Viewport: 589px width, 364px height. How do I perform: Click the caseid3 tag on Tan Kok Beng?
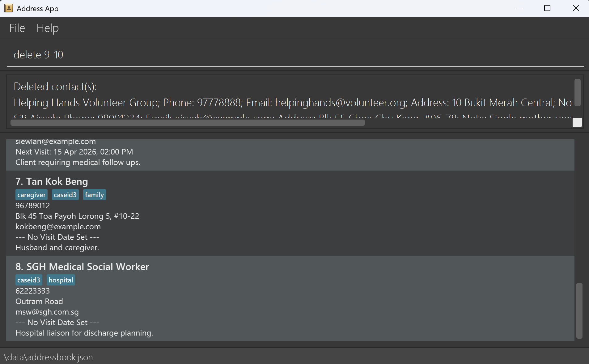[65, 195]
